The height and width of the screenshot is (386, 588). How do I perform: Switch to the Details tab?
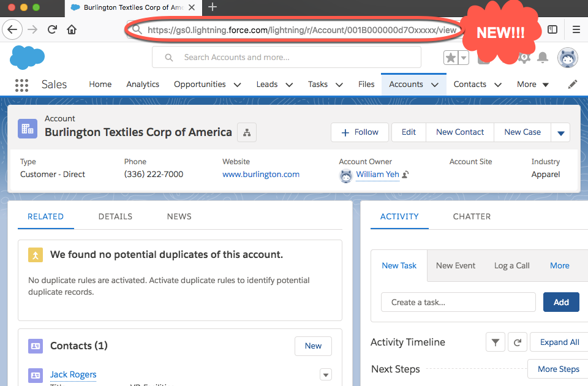click(x=115, y=216)
